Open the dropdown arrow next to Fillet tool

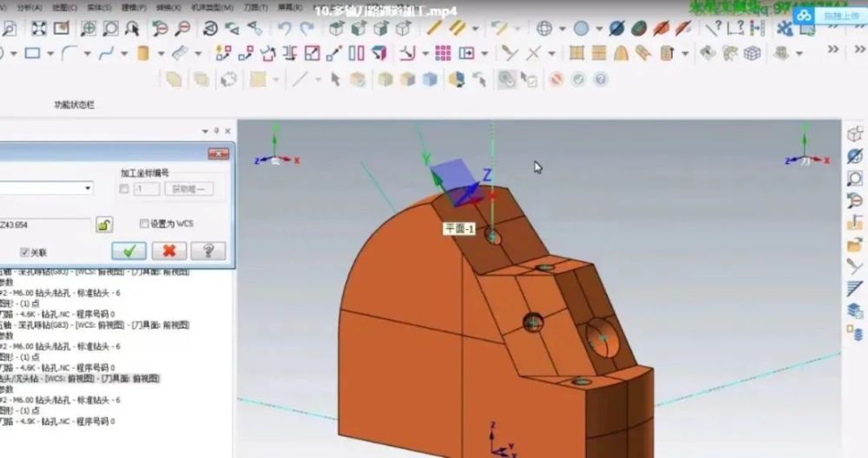(x=87, y=54)
